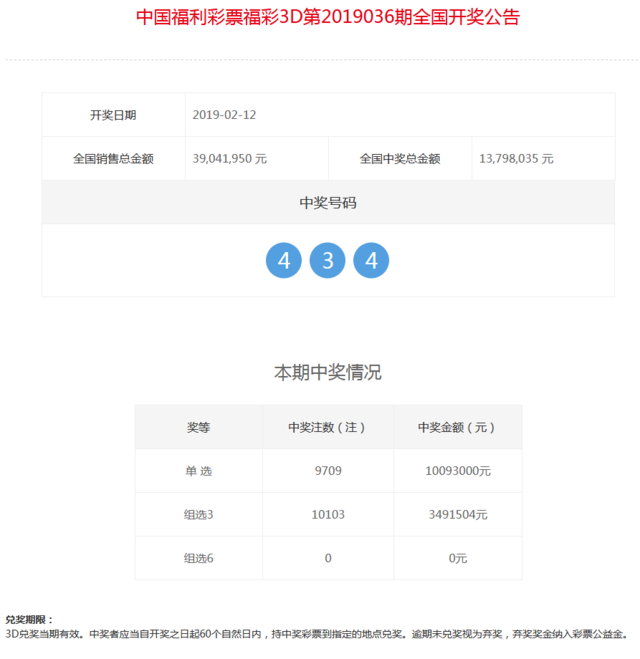640x659 pixels.
Task: Click the blue ball showing number 3
Action: pos(327,260)
